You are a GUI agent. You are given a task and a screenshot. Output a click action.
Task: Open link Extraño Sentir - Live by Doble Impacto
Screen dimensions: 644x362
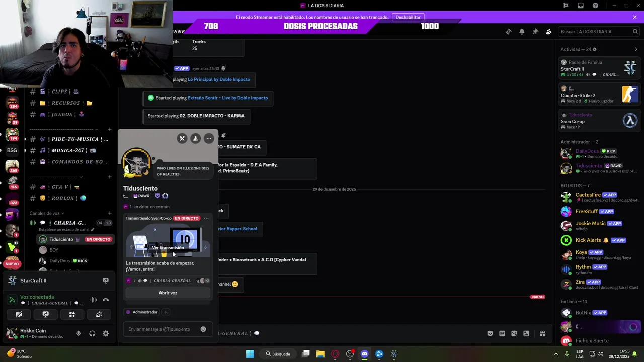coord(227,98)
